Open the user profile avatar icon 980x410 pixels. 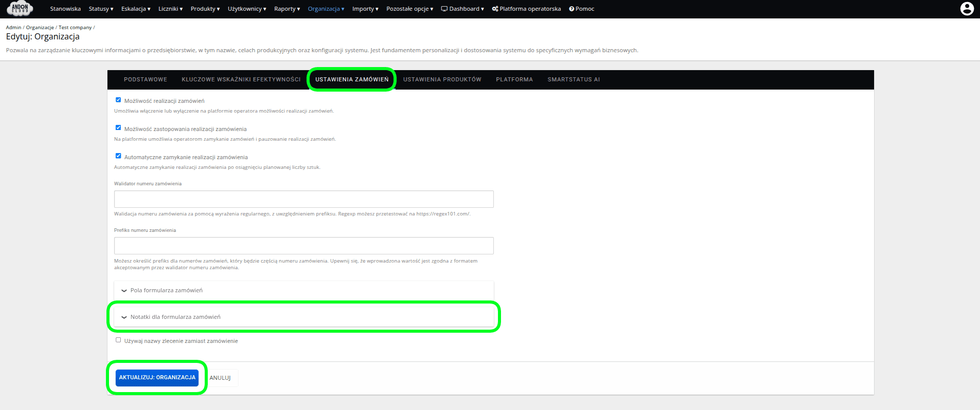point(967,9)
